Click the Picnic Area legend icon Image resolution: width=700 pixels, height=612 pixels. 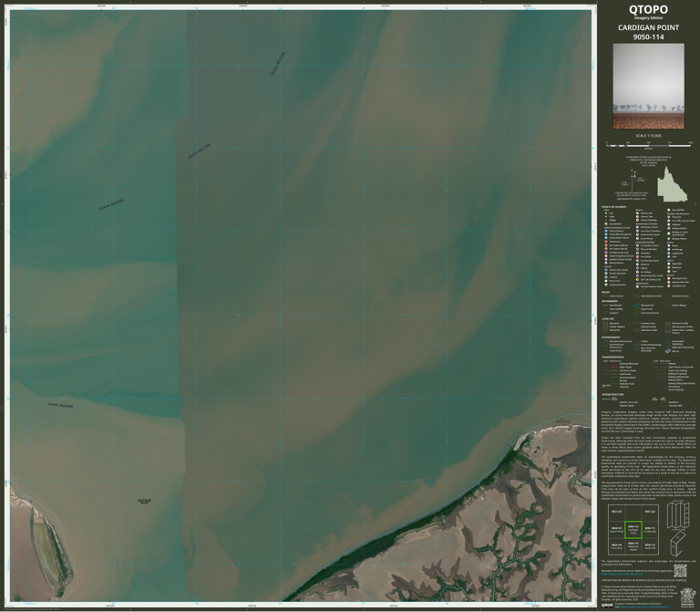pos(606,281)
